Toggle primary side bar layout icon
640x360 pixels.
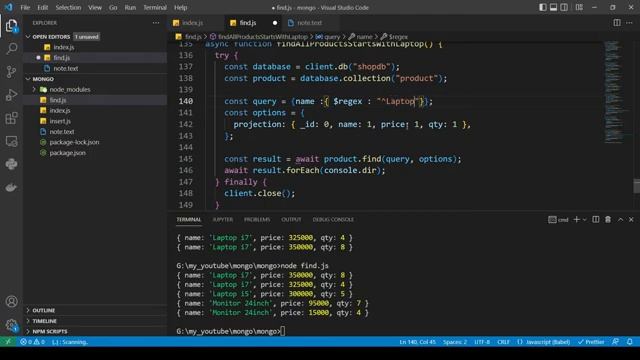[x=542, y=7]
